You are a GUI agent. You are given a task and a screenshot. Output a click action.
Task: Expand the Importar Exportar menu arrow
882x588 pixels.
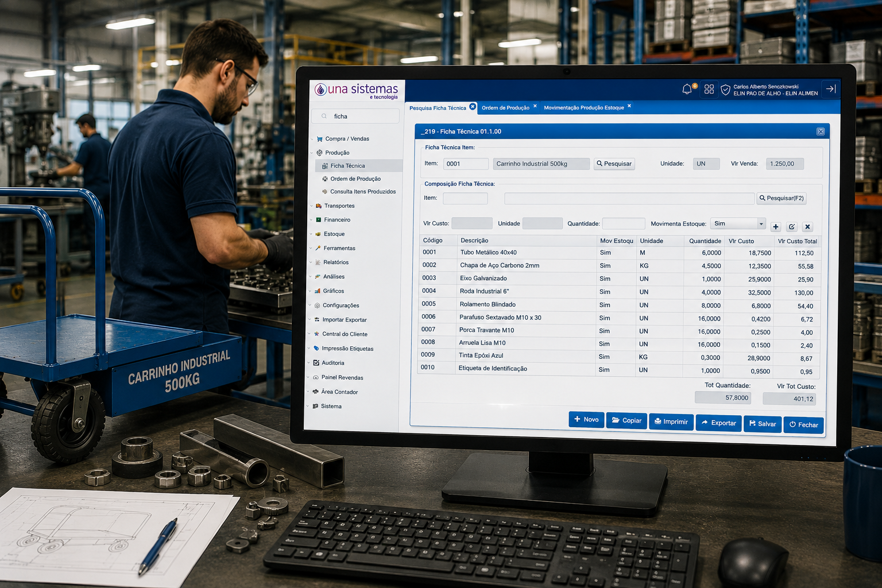click(310, 320)
